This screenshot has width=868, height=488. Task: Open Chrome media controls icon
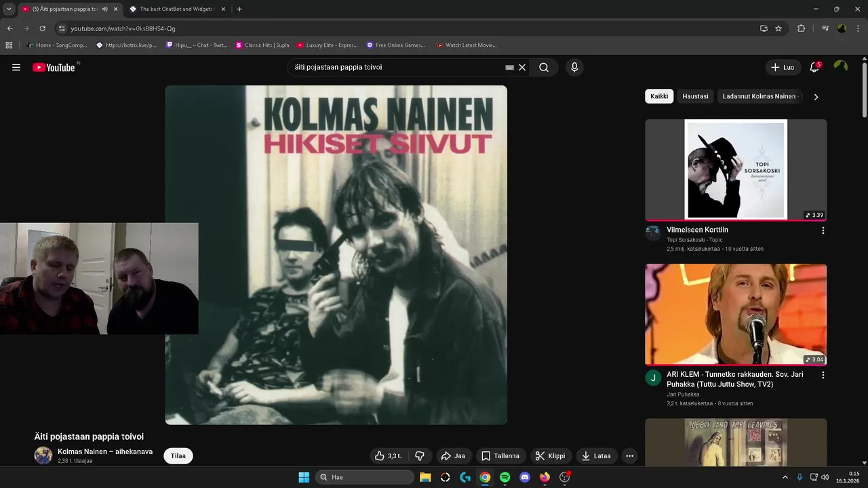tap(825, 28)
